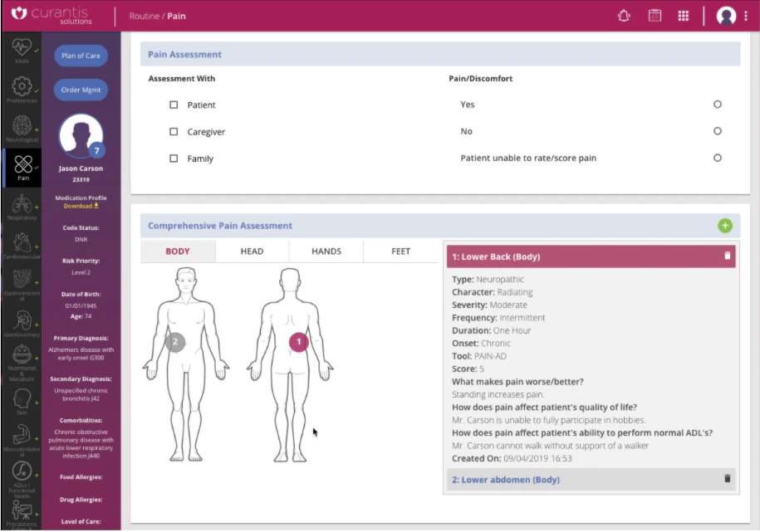Open the calendar icon in top bar

(x=653, y=15)
